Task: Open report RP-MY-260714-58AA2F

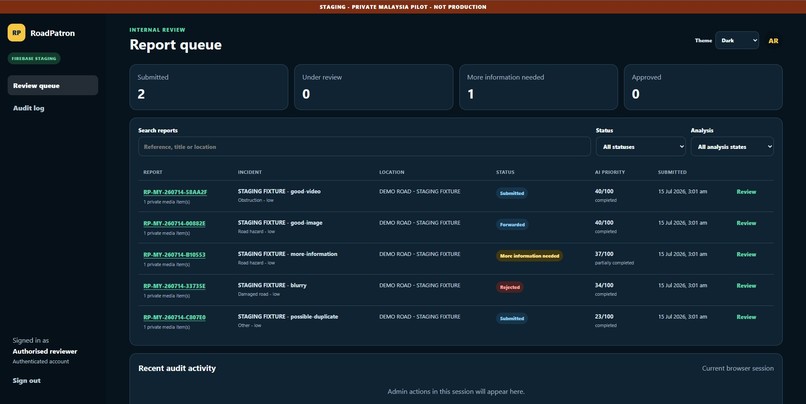Action: coord(175,192)
